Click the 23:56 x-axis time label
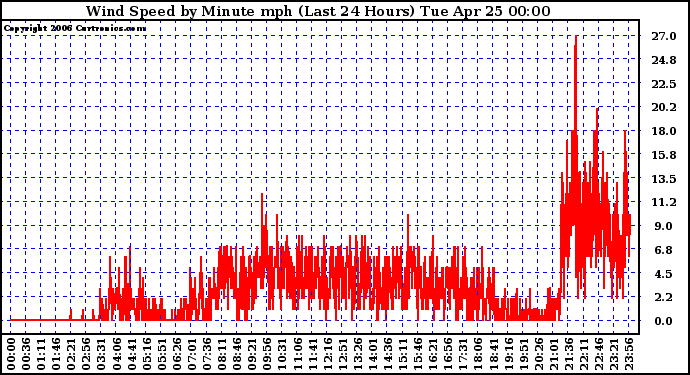The height and width of the screenshot is (375, 690). coord(629,354)
